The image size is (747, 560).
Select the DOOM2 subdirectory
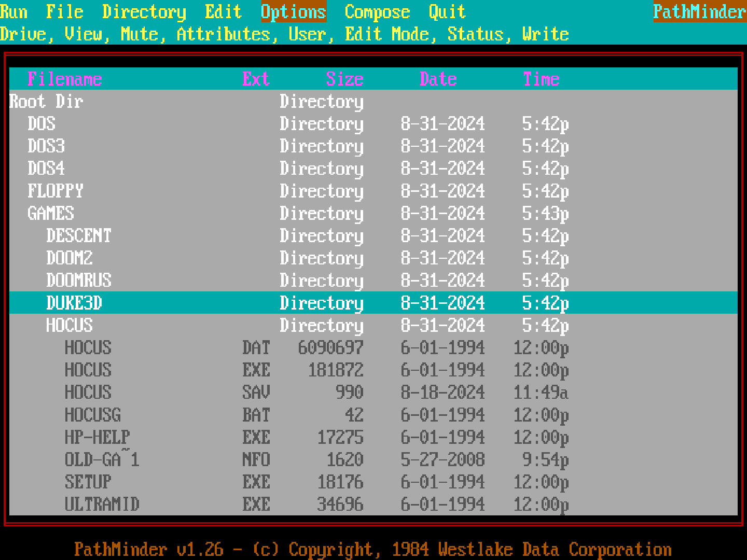click(x=374, y=258)
